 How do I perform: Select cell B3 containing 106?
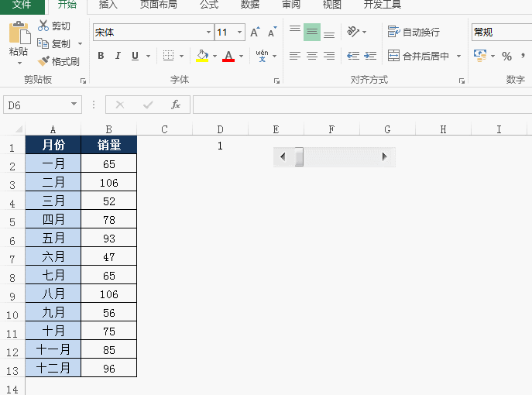click(x=109, y=183)
